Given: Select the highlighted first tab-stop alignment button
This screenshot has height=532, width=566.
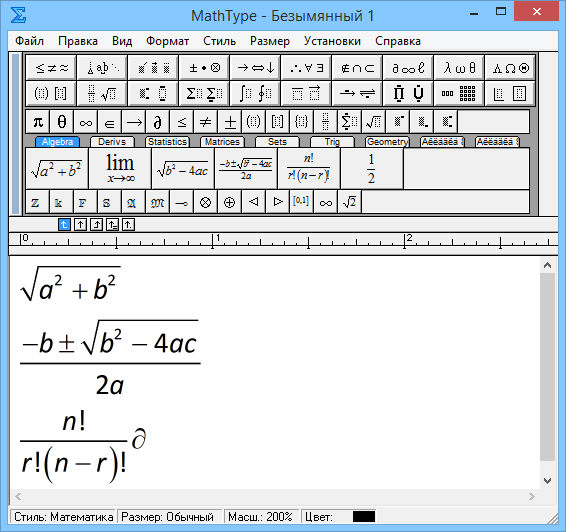Looking at the screenshot, I should (64, 225).
